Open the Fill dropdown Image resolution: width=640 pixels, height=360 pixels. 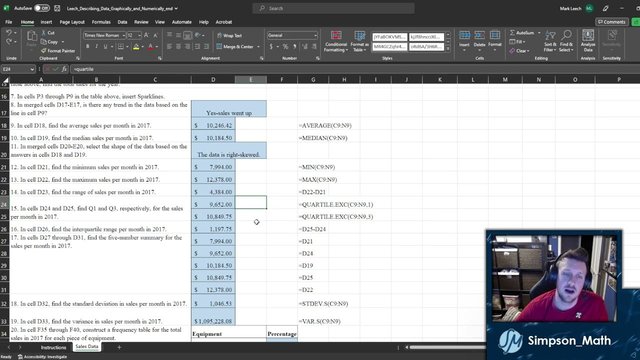[x=517, y=42]
